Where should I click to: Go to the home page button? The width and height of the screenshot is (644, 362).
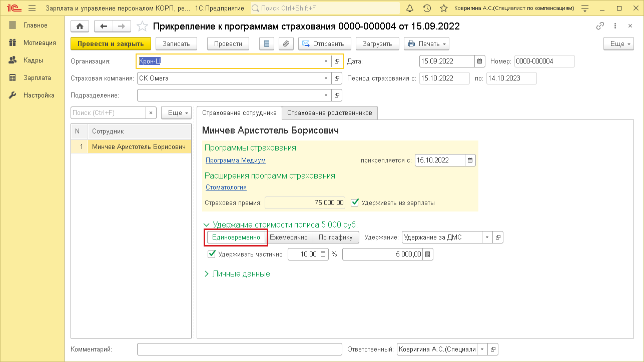point(80,26)
